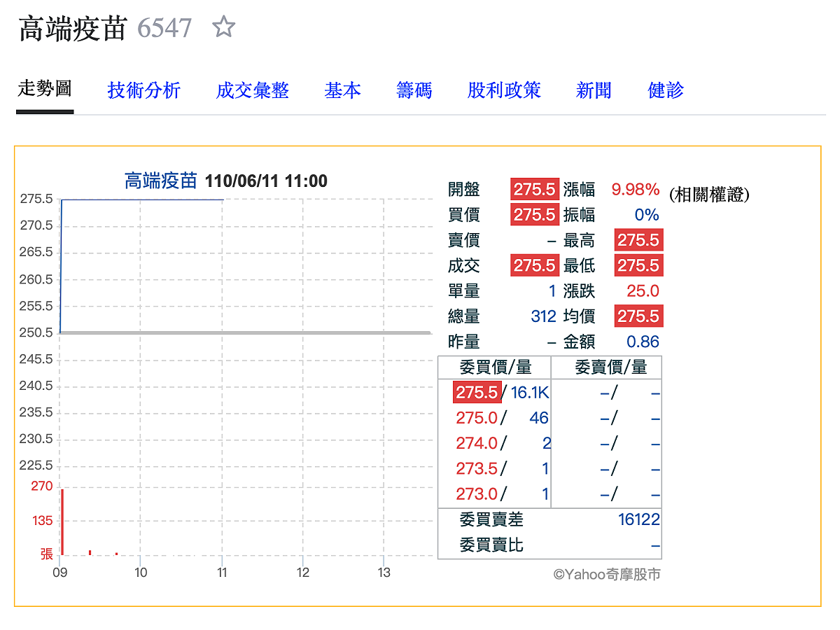Go to the 新聞 tab
Screen dimensions: 840x630
(x=594, y=90)
